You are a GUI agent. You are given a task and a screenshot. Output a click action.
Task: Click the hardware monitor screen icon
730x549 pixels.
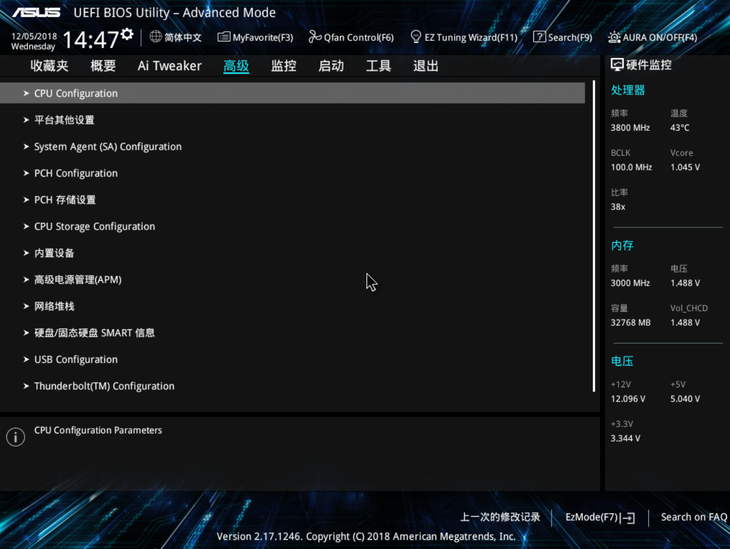click(x=617, y=65)
